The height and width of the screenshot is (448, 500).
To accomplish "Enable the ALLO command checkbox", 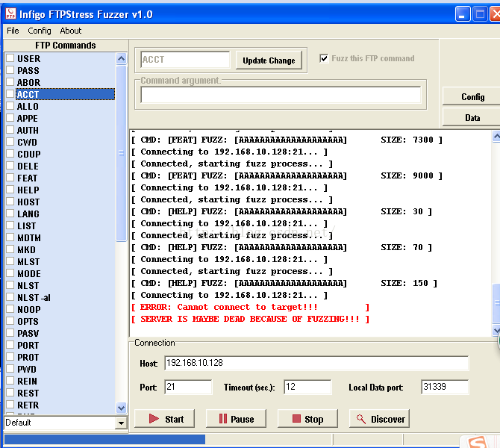I will pyautogui.click(x=10, y=106).
